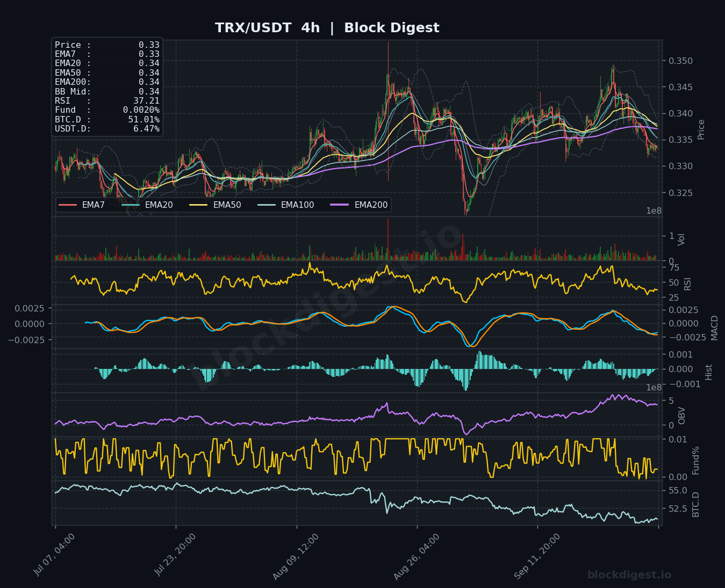Click the Price axis label
This screenshot has height=588, width=725.
point(701,129)
